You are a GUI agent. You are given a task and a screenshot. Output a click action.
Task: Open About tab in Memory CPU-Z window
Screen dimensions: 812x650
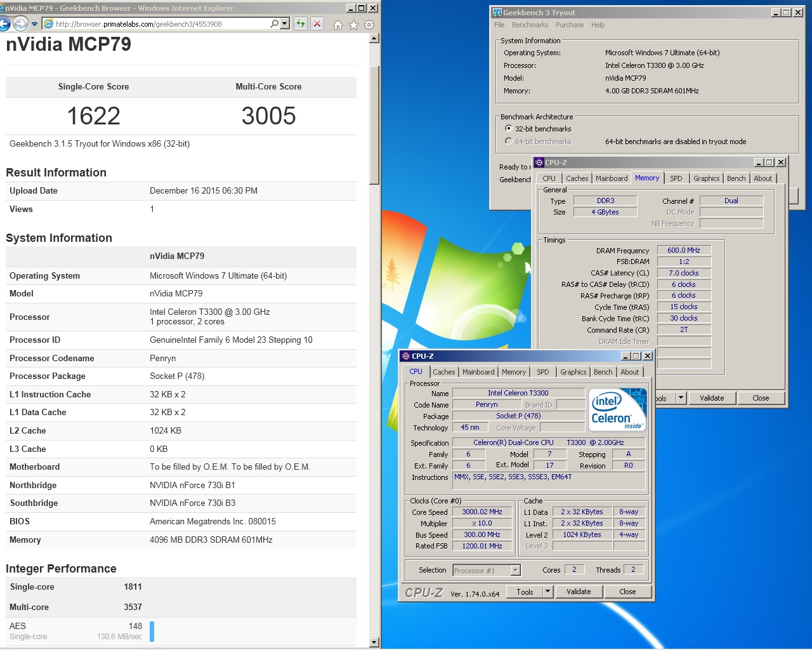pos(763,178)
